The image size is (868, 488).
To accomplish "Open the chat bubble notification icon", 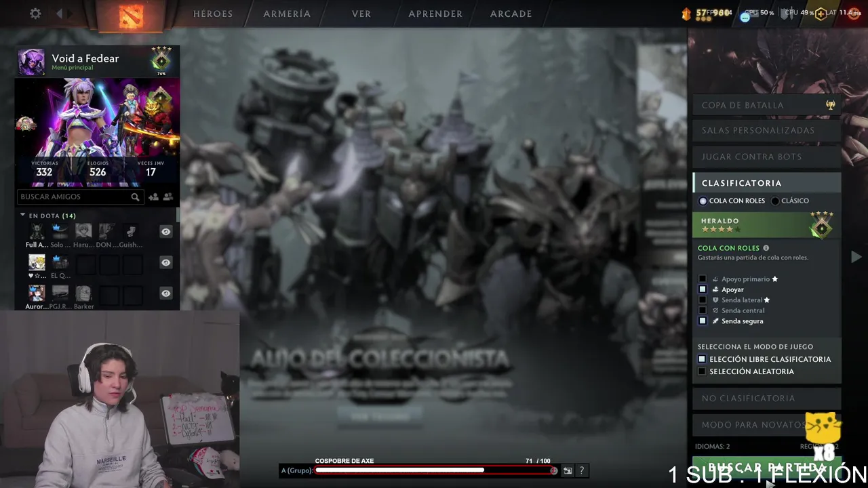I will tap(745, 17).
